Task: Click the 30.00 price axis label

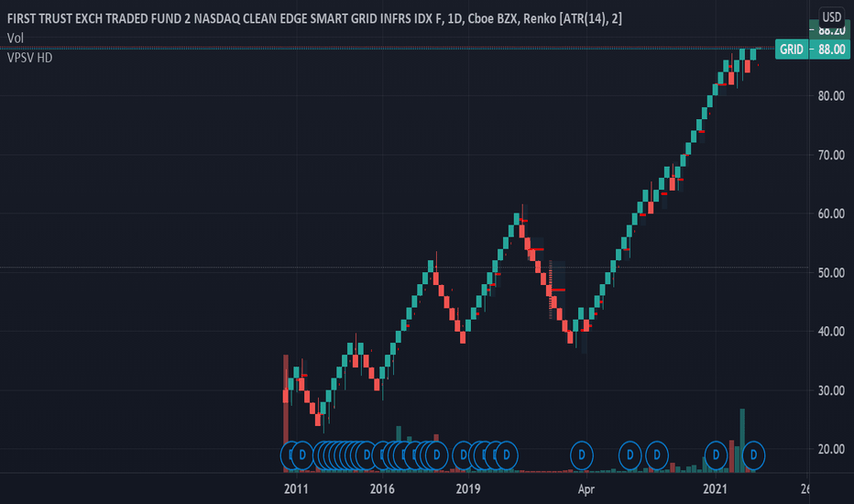Action: (x=831, y=390)
